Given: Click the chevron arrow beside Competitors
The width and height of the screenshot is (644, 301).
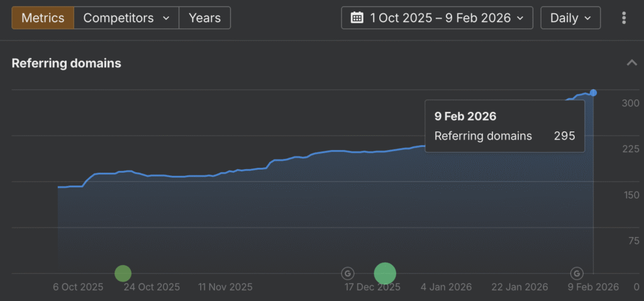Looking at the screenshot, I should click(x=166, y=18).
